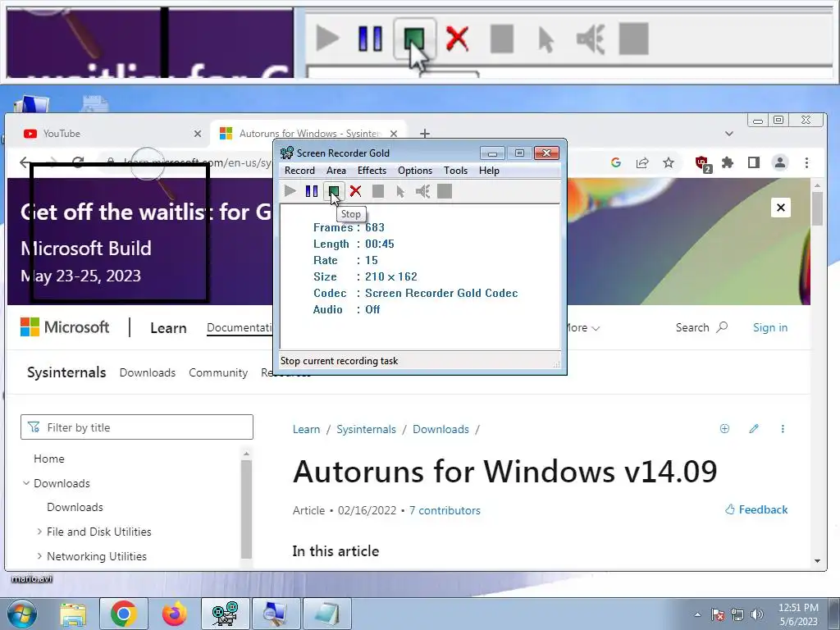The width and height of the screenshot is (840, 630).
Task: Click the cursor arrow icon in recorder toolbar
Action: point(400,190)
